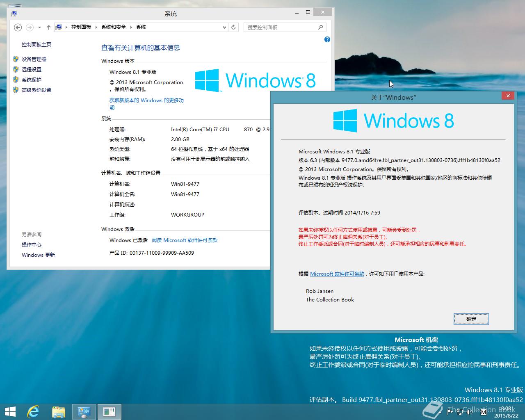The width and height of the screenshot is (525, 420).
Task: Open the blue help question mark icon
Action: 327,39
